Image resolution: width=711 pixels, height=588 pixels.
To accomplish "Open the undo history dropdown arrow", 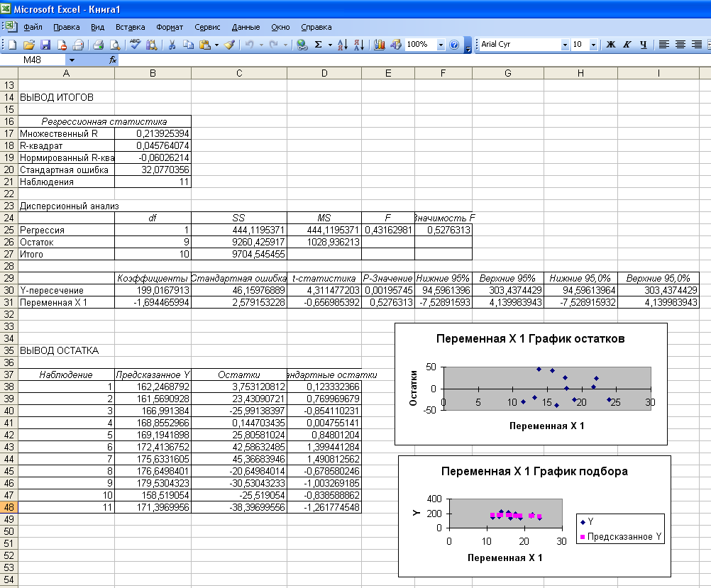I will 261,45.
